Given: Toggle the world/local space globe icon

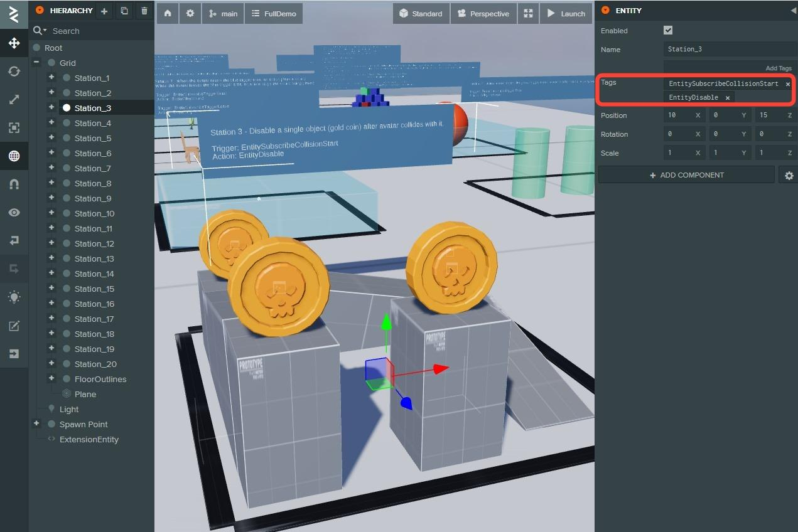Looking at the screenshot, I should pos(14,156).
